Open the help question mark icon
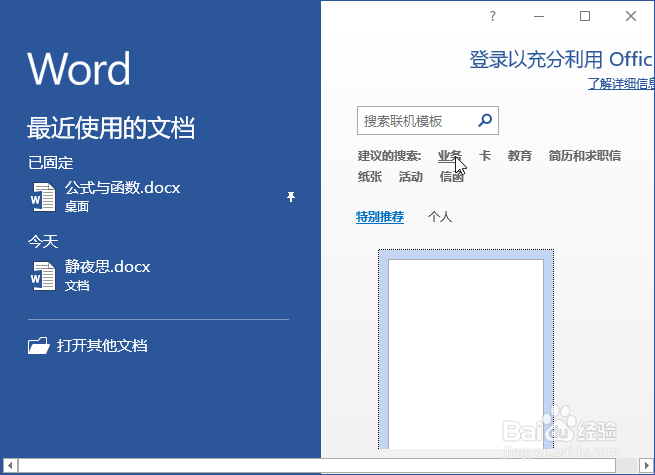 coord(493,16)
